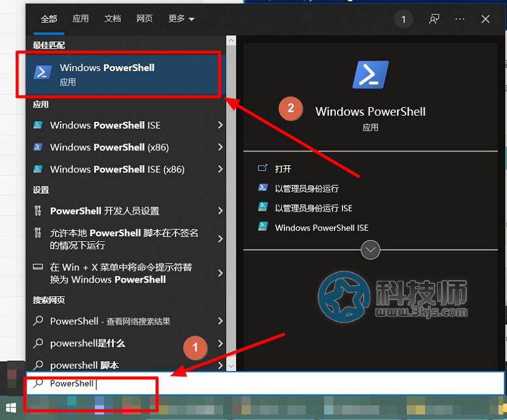Click the icon next to 以管理员身份运行
Viewport: 507px width, 420px height.
(x=263, y=187)
